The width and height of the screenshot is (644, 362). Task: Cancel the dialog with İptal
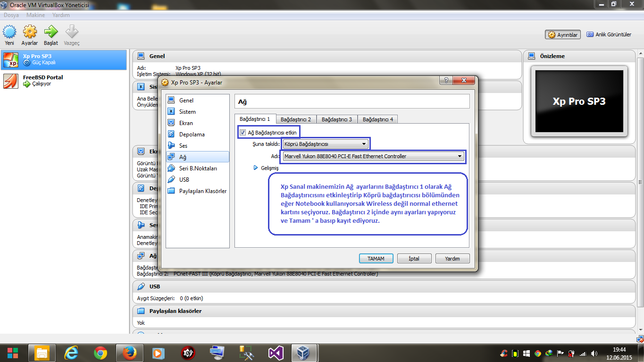click(414, 259)
